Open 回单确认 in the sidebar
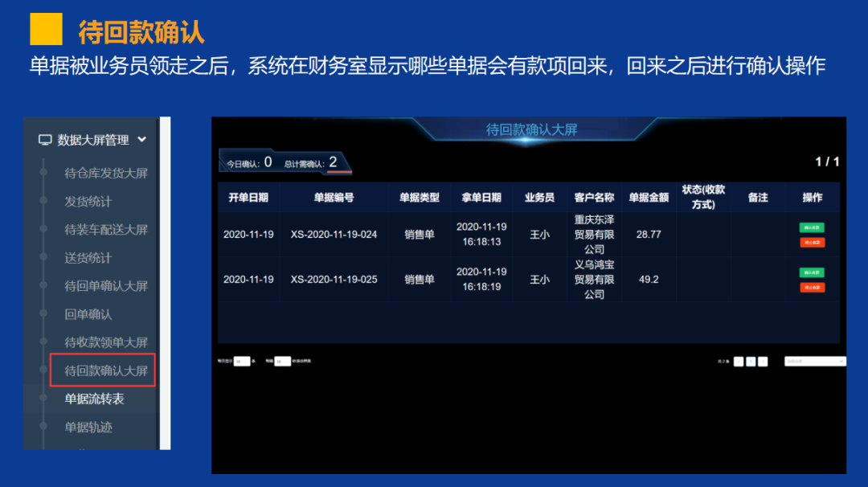868x487 pixels. point(88,314)
